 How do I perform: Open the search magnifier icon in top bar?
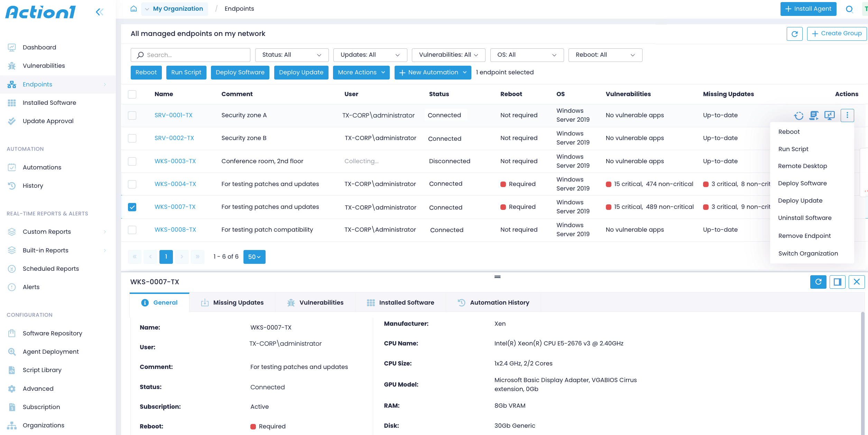pos(849,9)
